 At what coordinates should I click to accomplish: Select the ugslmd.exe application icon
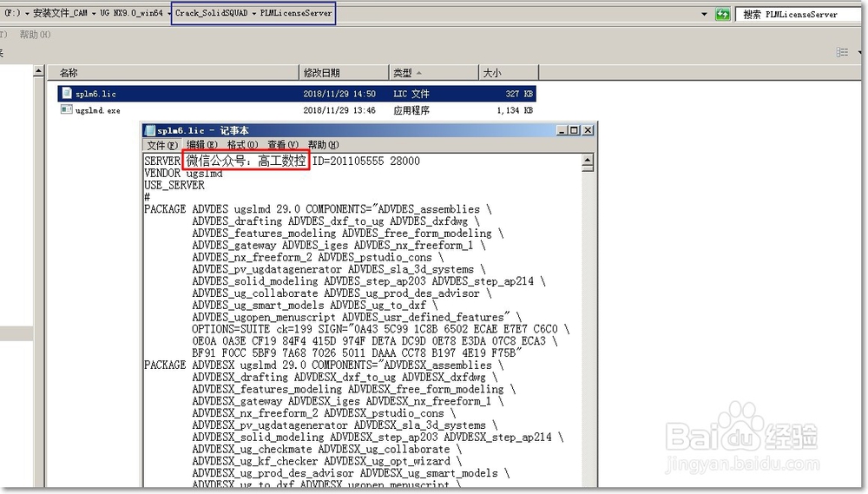(67, 109)
